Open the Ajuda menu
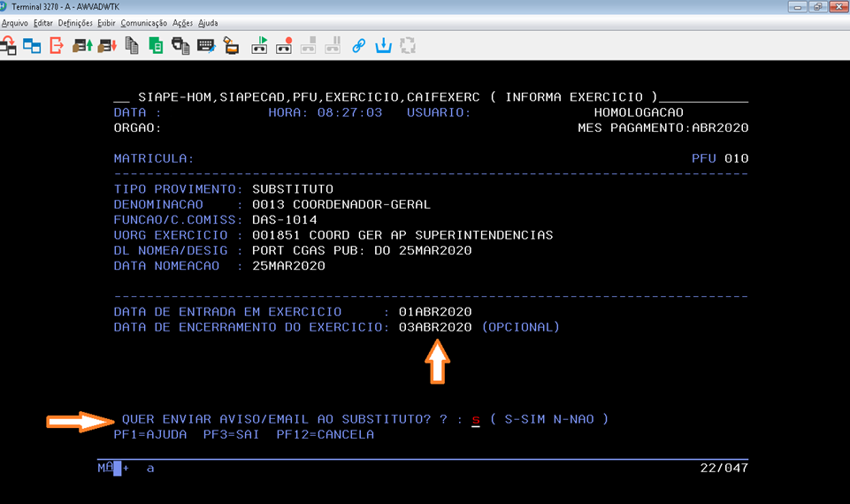This screenshot has height=504, width=850. click(208, 23)
